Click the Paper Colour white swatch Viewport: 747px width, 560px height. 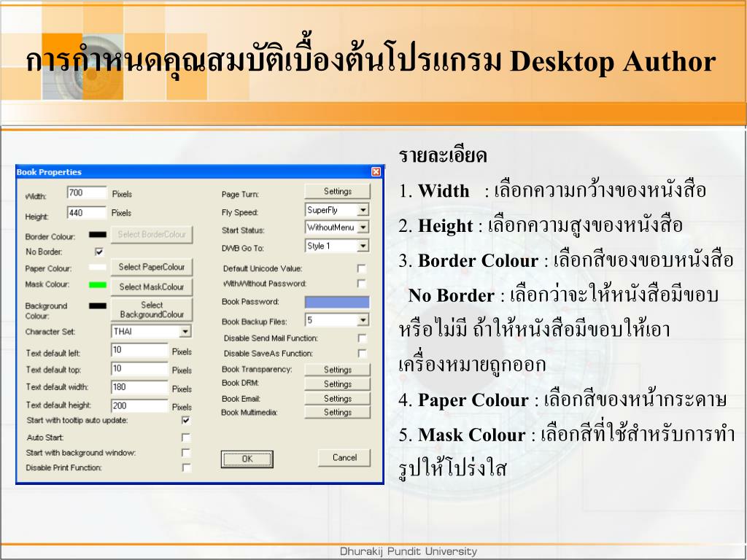[x=98, y=268]
